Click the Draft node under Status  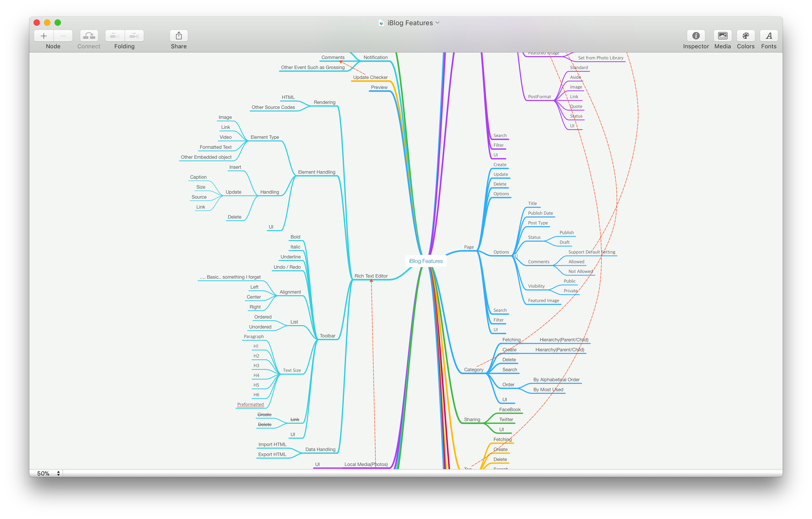click(564, 243)
